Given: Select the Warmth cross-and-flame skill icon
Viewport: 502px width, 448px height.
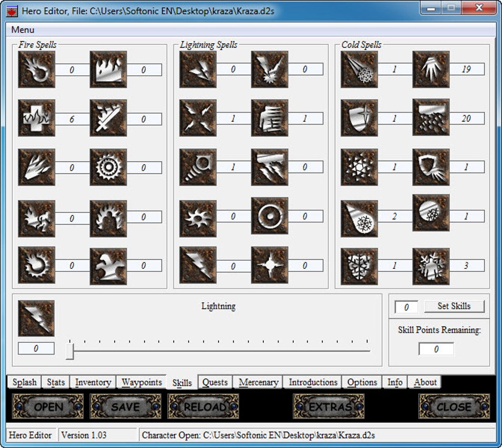Looking at the screenshot, I should click(x=36, y=118).
